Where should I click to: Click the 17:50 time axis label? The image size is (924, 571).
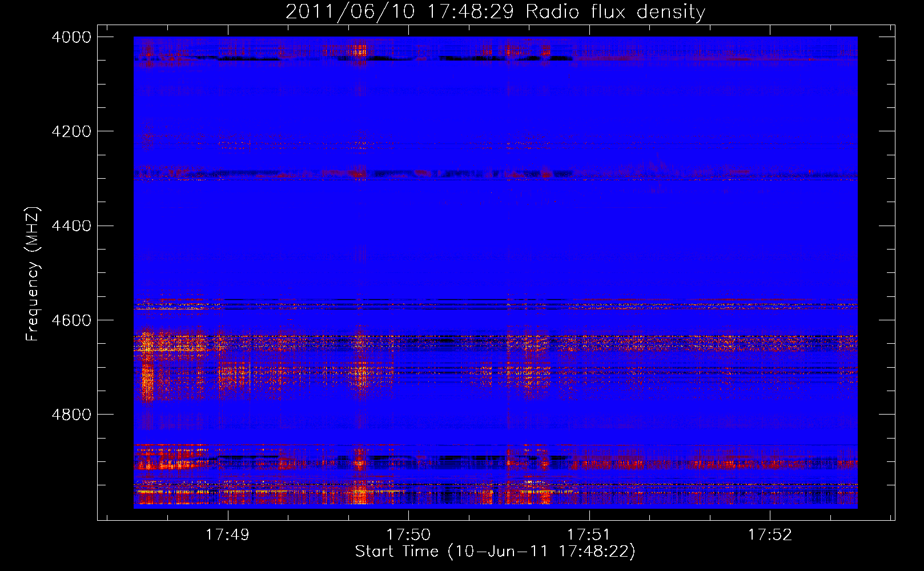pyautogui.click(x=408, y=535)
